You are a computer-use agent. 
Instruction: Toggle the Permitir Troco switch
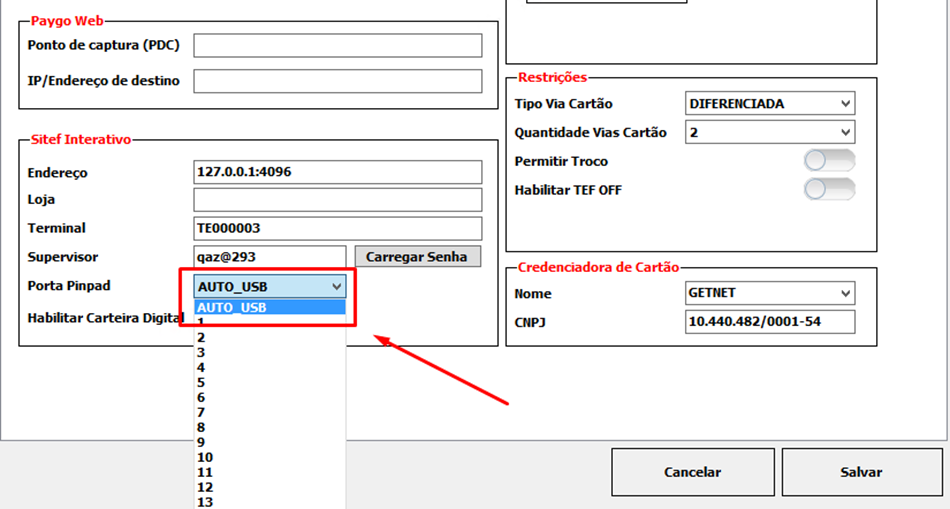click(829, 161)
